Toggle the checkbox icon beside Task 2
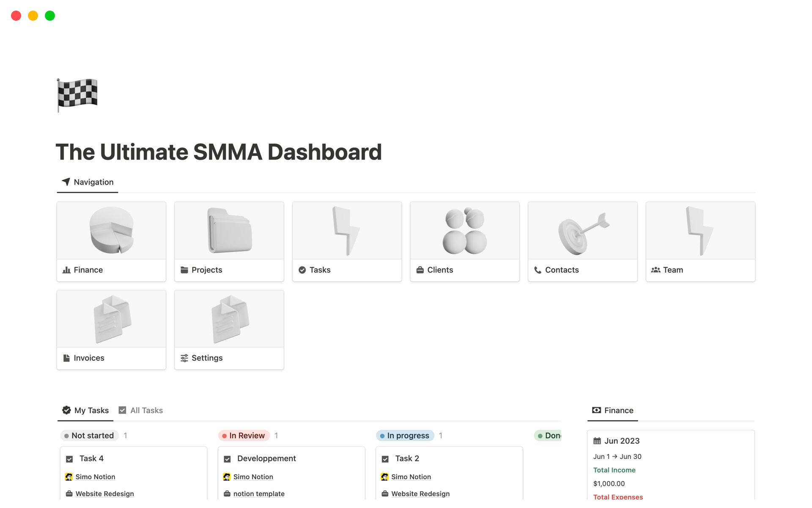Image resolution: width=812 pixels, height=508 pixels. click(385, 459)
